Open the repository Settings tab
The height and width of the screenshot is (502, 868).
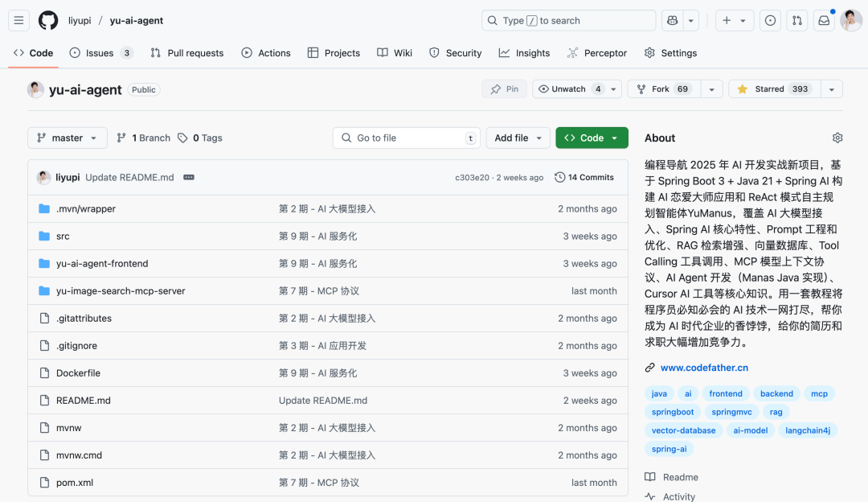tap(670, 53)
